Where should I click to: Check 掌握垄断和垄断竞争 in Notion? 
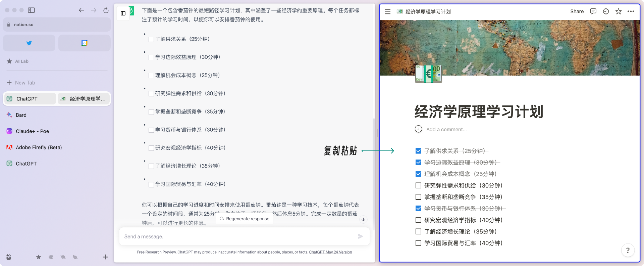[x=418, y=197]
